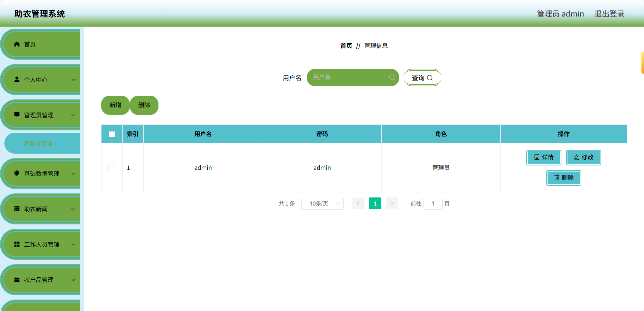Viewport: 644px width, 311px height.
Task: Select page 1 in pagination
Action: [x=375, y=204]
